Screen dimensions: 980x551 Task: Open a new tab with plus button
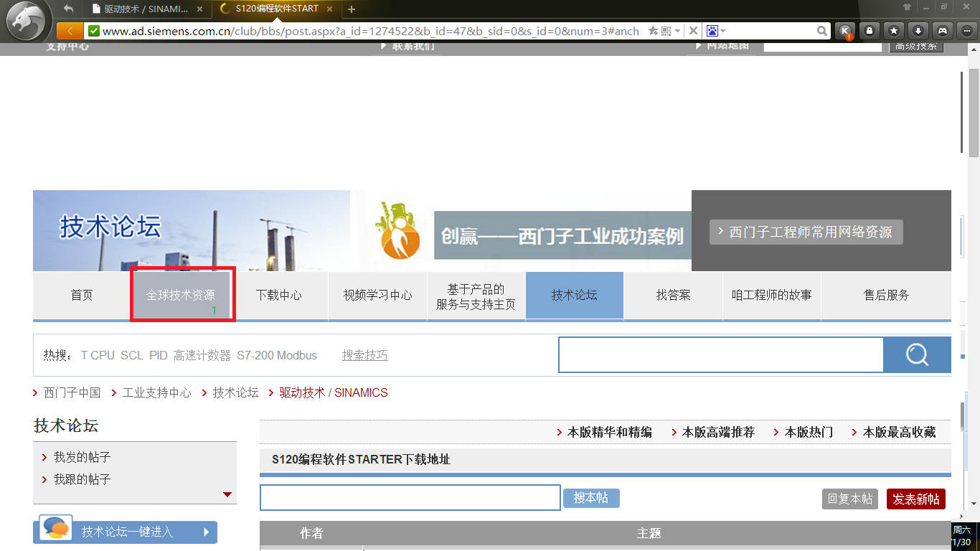(x=352, y=9)
